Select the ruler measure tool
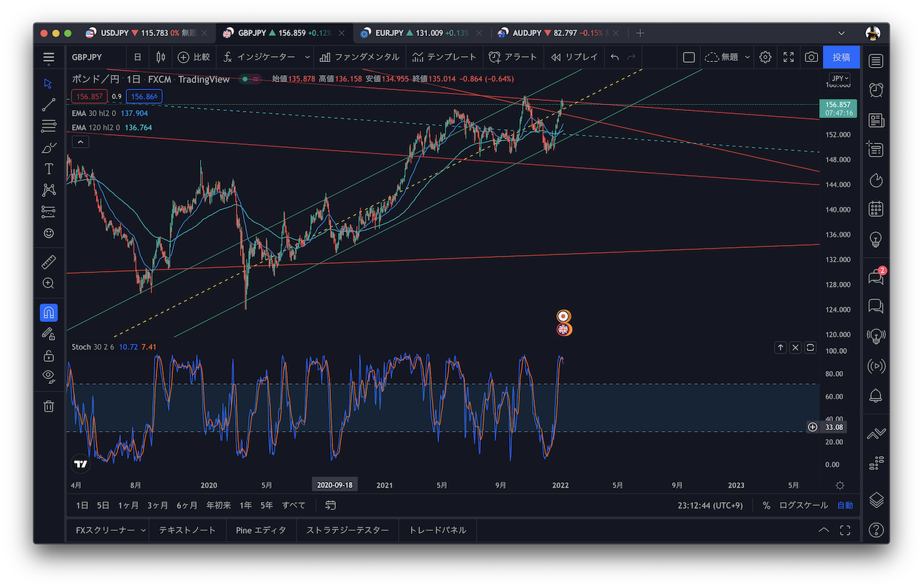 pos(48,262)
